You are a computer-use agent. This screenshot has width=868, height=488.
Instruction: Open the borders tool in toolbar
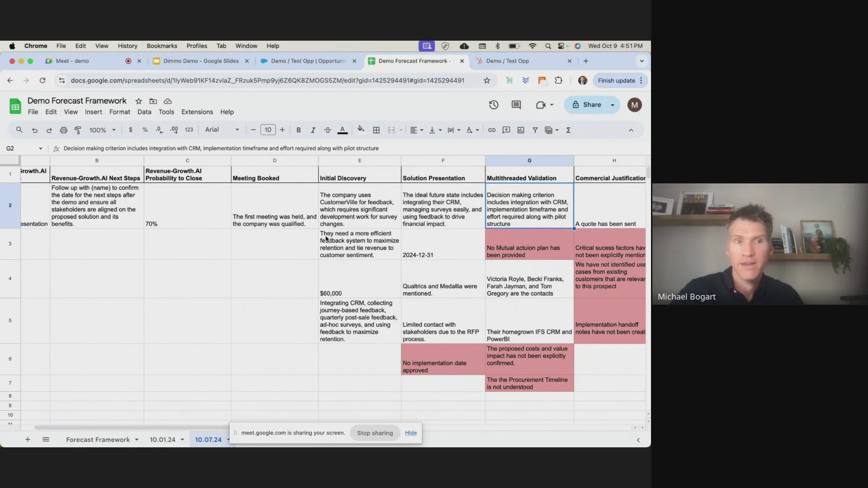376,130
